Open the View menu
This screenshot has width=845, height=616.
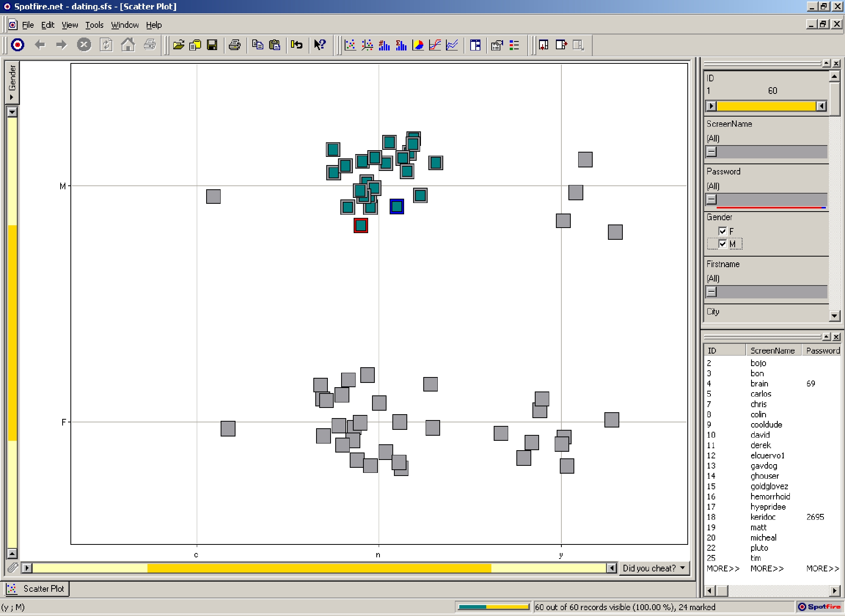pos(70,25)
